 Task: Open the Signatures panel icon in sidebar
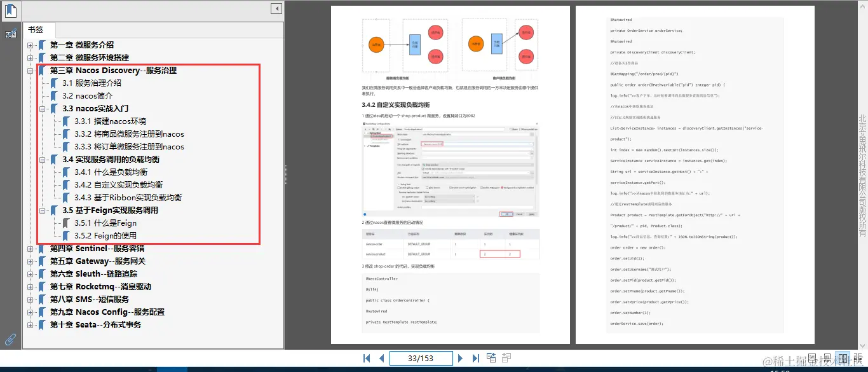click(11, 34)
